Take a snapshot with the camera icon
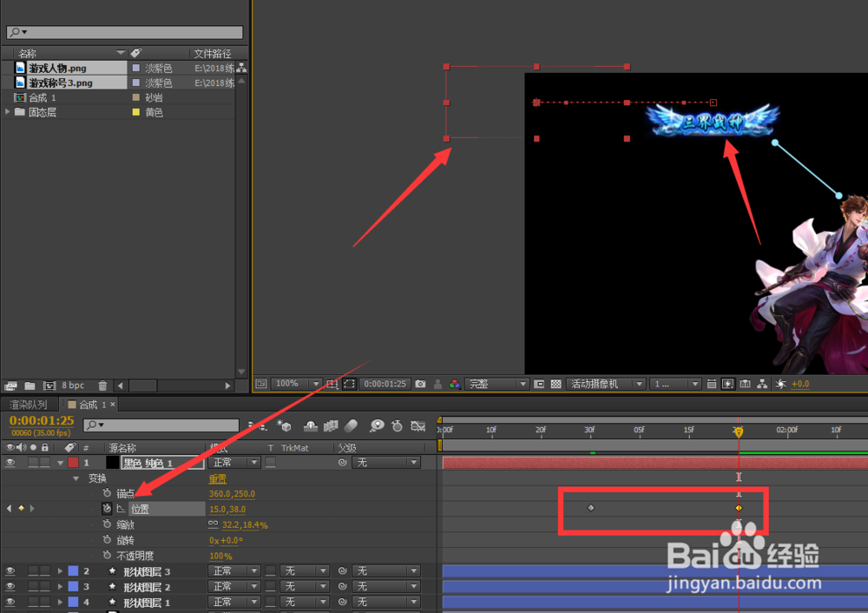The width and height of the screenshot is (868, 613). pos(421,384)
